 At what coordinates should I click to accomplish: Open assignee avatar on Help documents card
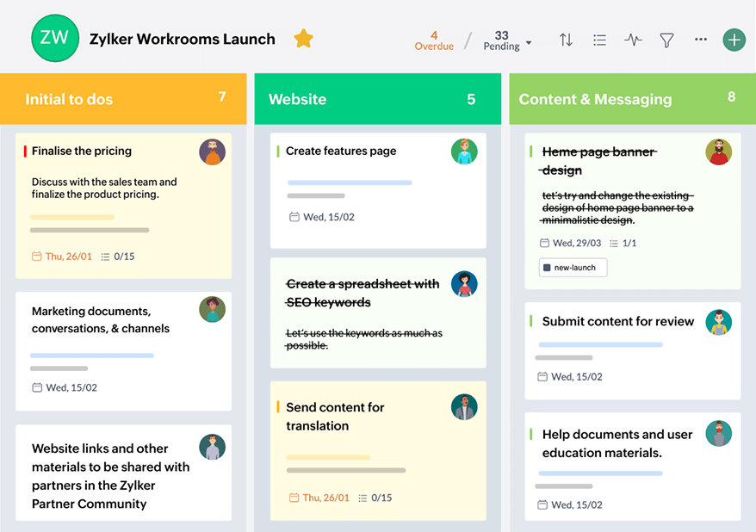719,433
